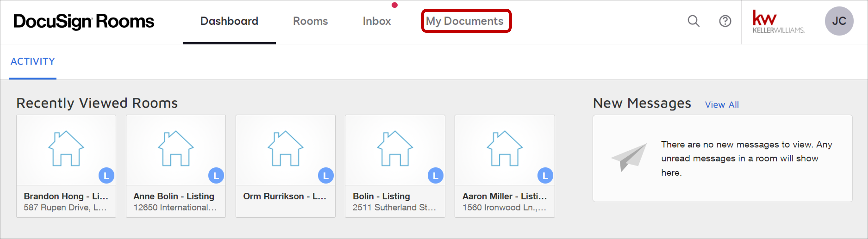Screen dimensions: 868x239
Task: Open the Bolin - Listing room title
Action: pos(381,196)
